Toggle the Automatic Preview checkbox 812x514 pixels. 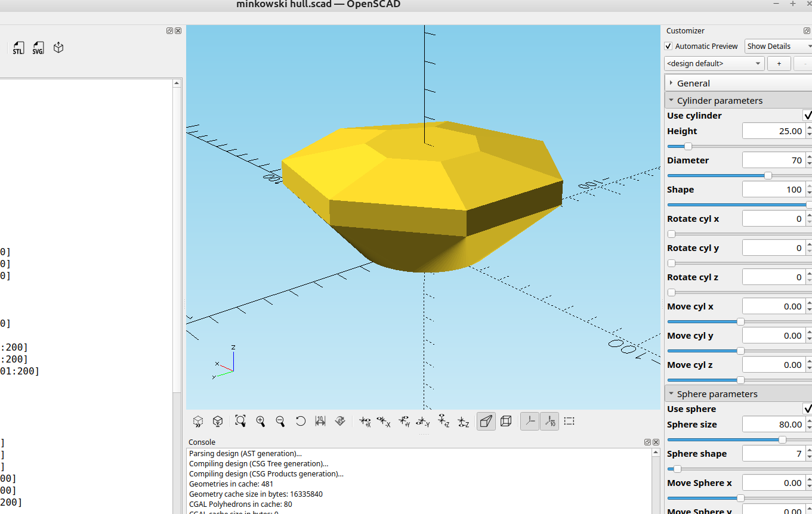(x=668, y=47)
